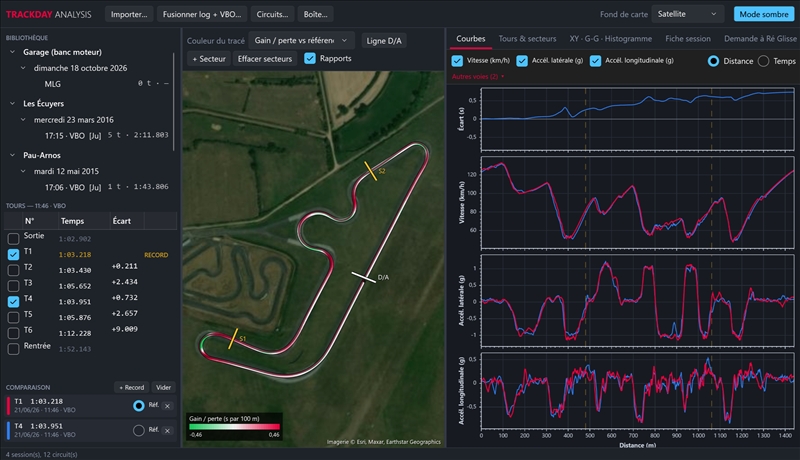The image size is (800, 460).
Task: Check the T2 lap checkbox
Action: coord(13,270)
